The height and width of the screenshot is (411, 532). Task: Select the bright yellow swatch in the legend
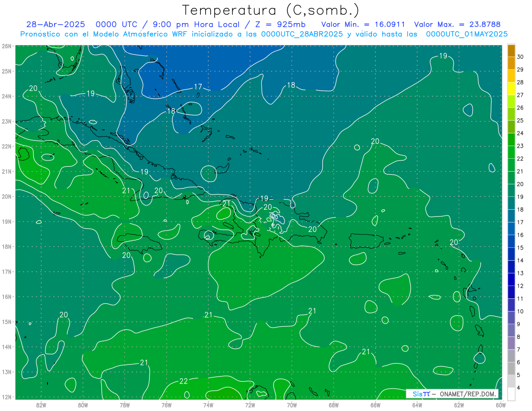[x=511, y=89]
